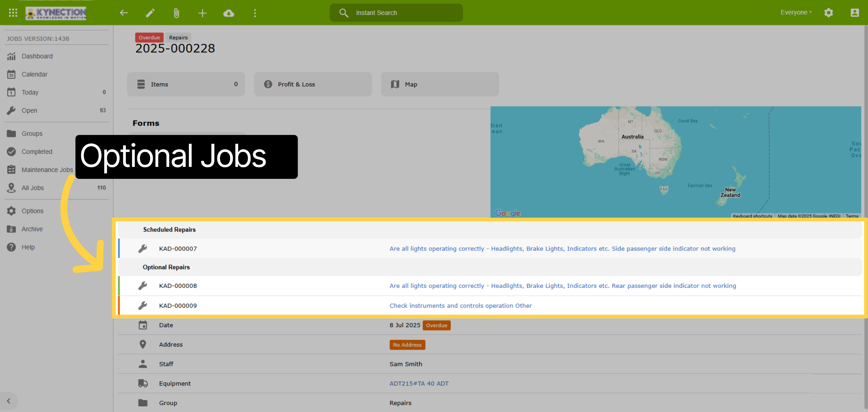Click the Profit & Loss button

point(313,84)
